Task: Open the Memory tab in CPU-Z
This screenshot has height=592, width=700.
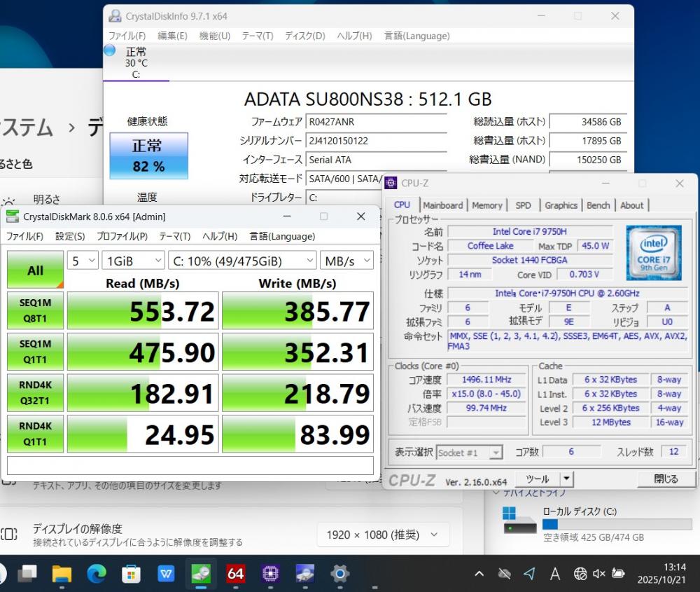Action: [x=486, y=205]
